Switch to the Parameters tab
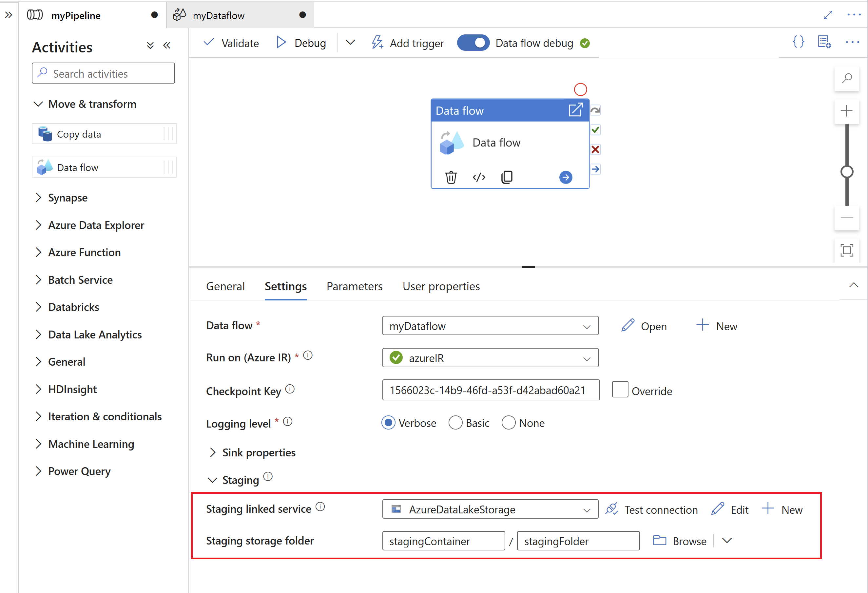 pyautogui.click(x=354, y=286)
